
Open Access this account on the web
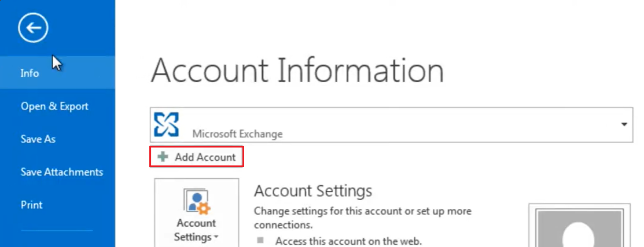tap(348, 240)
